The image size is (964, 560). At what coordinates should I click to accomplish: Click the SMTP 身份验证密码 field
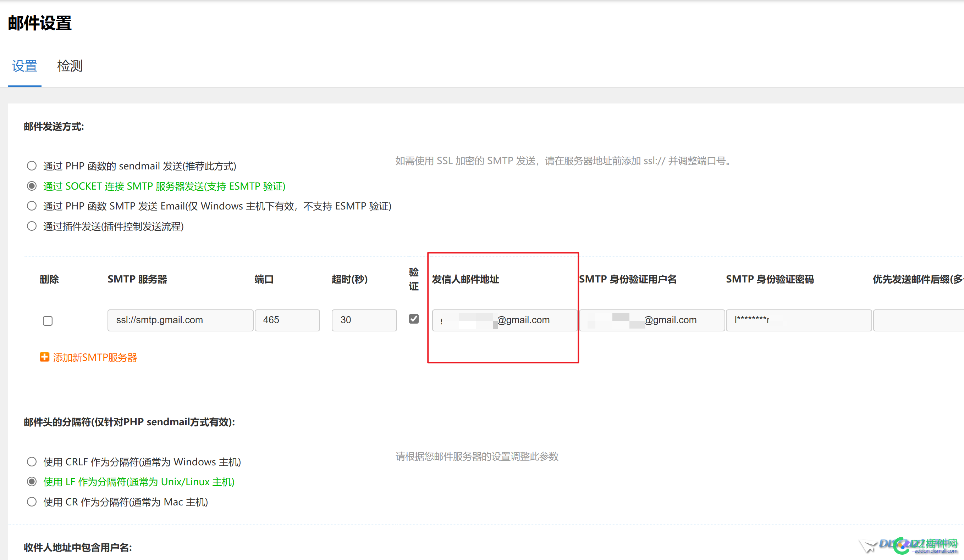click(798, 320)
